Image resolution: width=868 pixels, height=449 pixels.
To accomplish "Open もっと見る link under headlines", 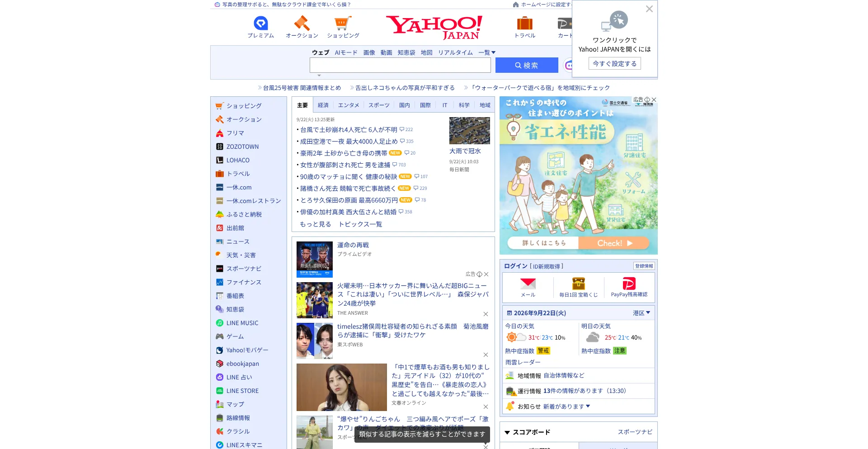I will tap(315, 224).
